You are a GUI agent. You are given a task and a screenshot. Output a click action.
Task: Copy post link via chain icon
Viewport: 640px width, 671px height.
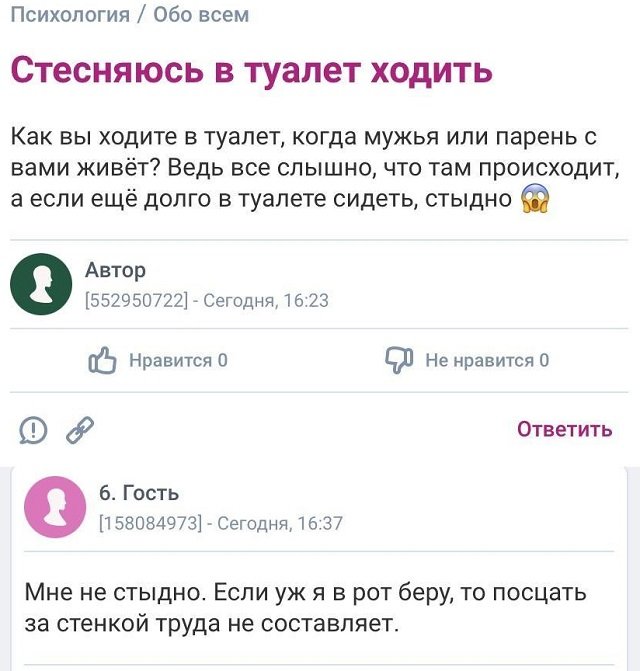click(80, 430)
